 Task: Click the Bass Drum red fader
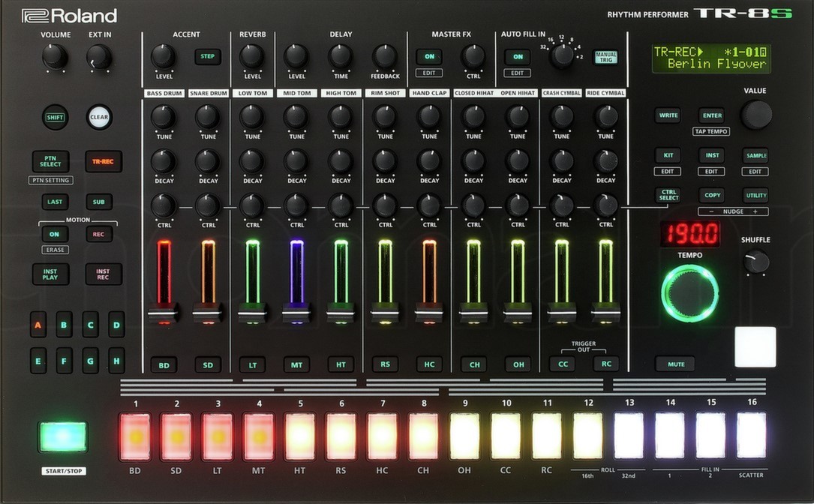click(164, 313)
